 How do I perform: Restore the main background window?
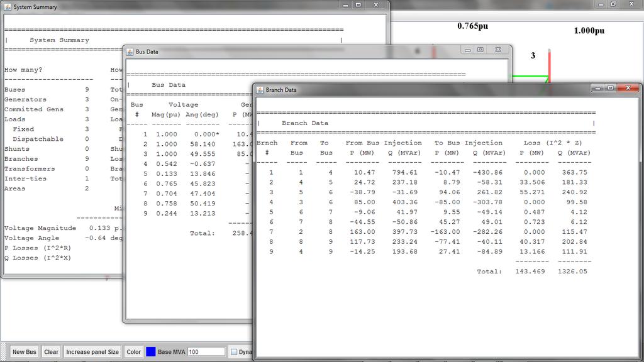click(x=613, y=4)
